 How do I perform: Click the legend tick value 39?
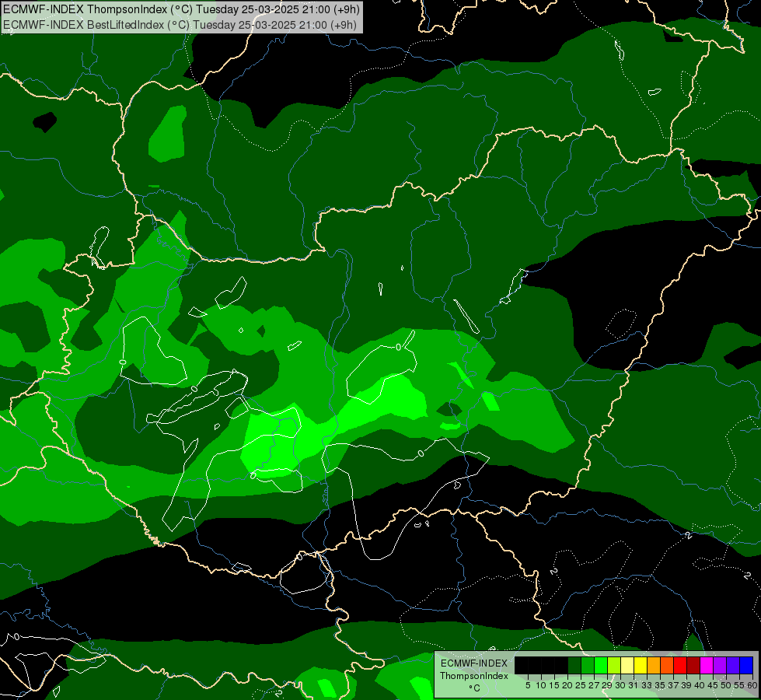[686, 685]
